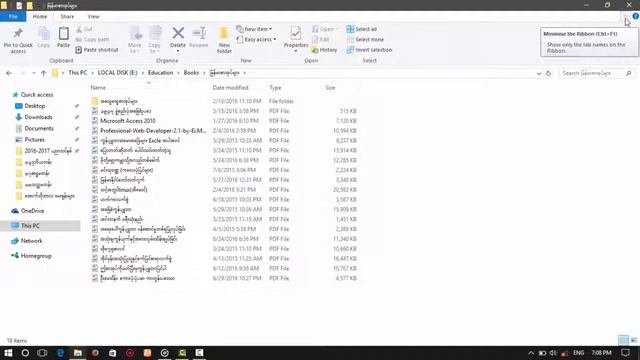Click Education in address breadcrumb
This screenshot has width=640, height=360.
[x=160, y=73]
